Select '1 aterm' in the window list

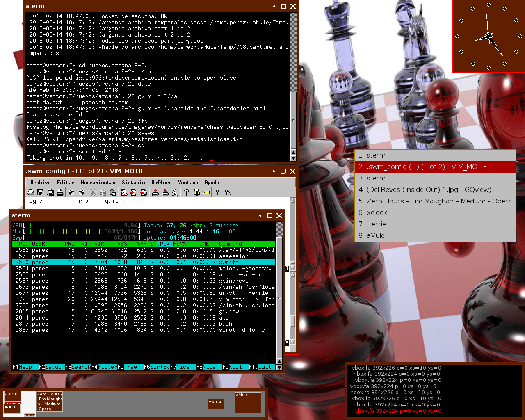[x=435, y=155]
